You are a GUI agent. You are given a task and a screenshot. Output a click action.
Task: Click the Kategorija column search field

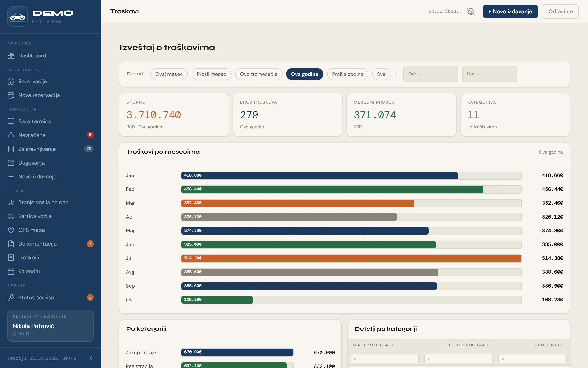(x=384, y=359)
